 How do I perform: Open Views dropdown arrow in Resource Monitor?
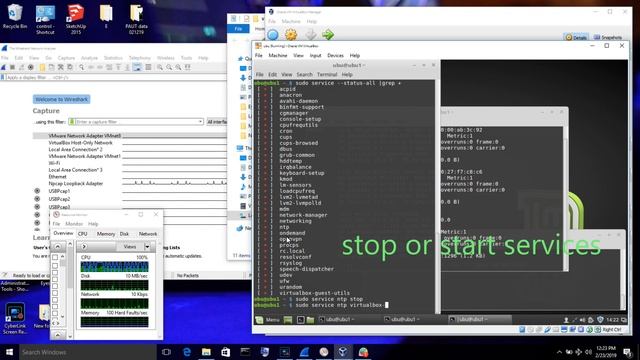[147, 247]
